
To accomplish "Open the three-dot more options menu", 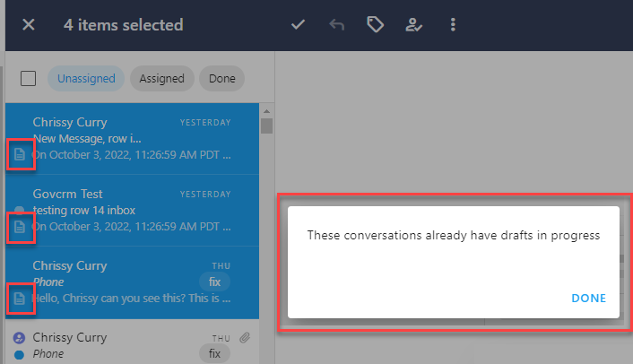I will pyautogui.click(x=453, y=24).
